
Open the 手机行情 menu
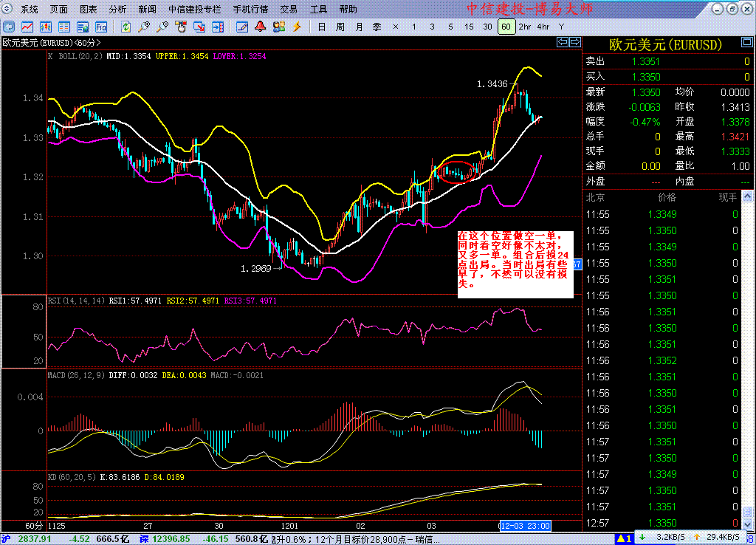tap(251, 9)
